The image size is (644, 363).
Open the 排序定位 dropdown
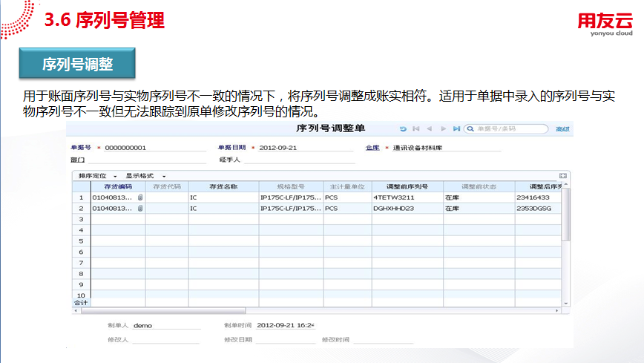tap(97, 176)
